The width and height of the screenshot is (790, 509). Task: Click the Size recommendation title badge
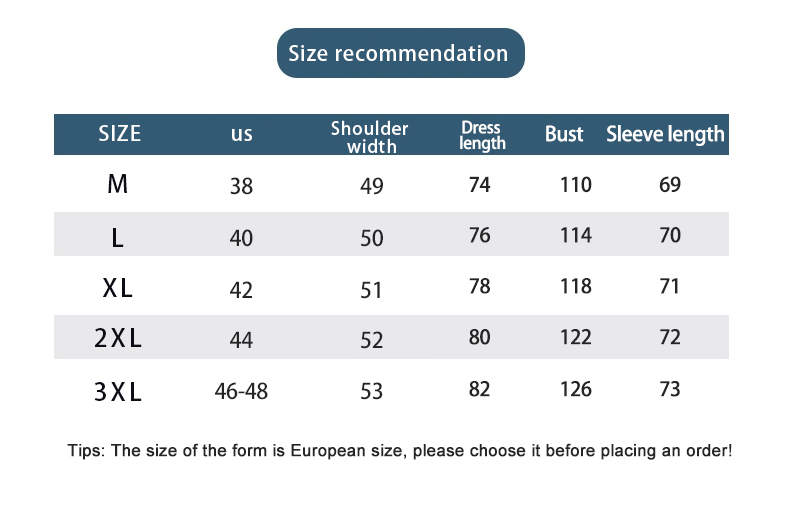(x=399, y=53)
